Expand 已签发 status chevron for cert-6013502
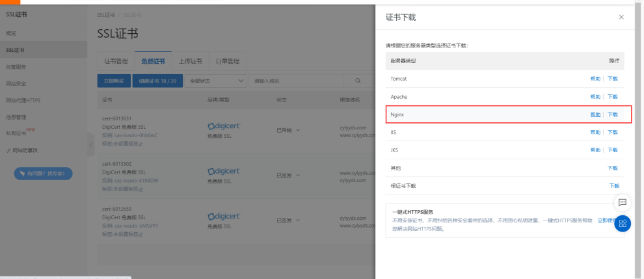 [297, 175]
